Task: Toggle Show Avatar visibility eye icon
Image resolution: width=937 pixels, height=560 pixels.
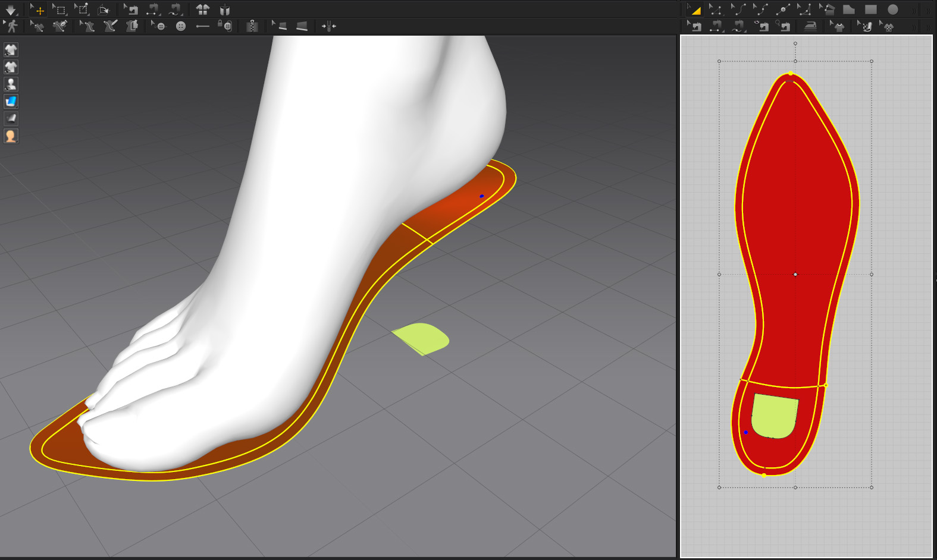Action: coord(11,84)
